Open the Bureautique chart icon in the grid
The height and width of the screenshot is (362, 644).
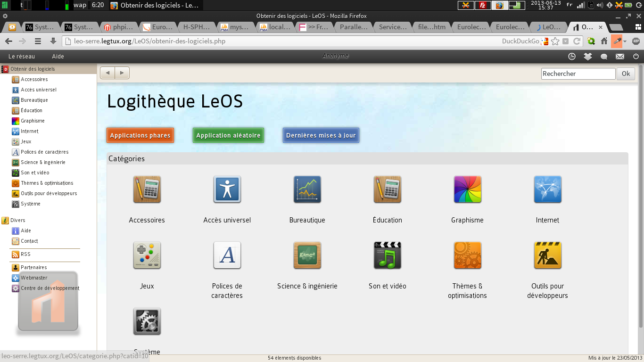click(307, 189)
